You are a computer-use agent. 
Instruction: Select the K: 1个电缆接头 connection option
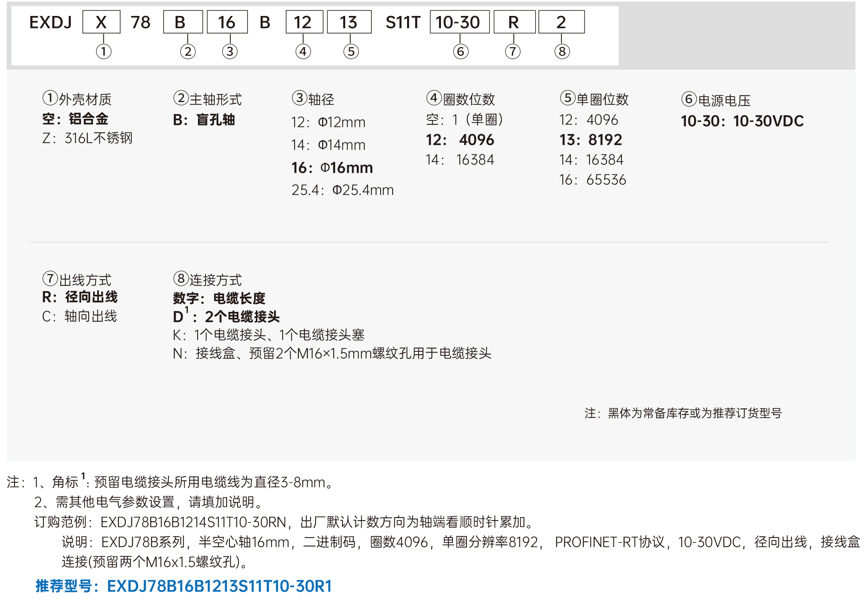point(269,335)
